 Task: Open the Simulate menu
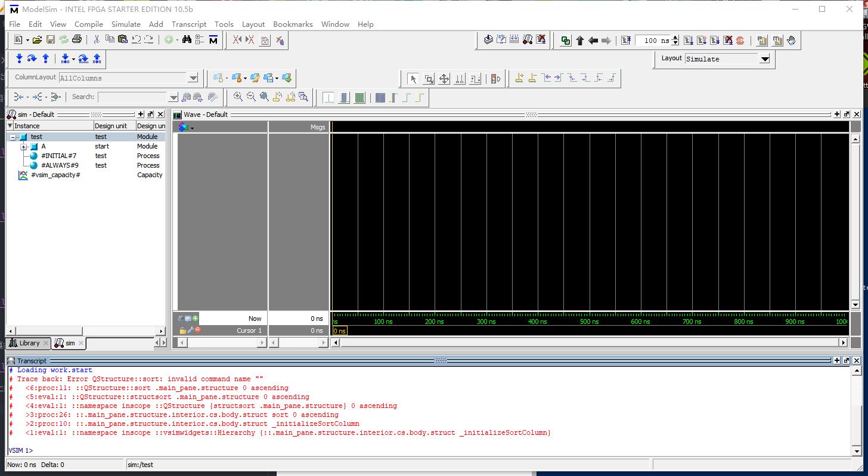pos(126,24)
